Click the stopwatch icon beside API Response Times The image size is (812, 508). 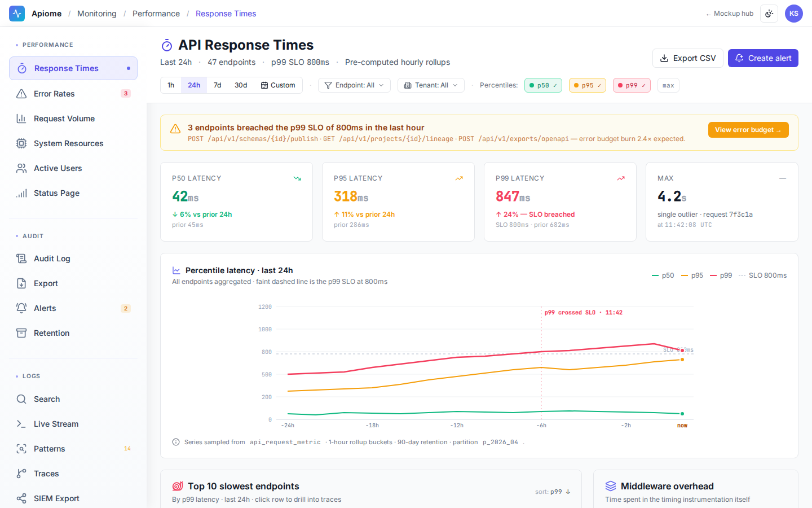click(167, 45)
